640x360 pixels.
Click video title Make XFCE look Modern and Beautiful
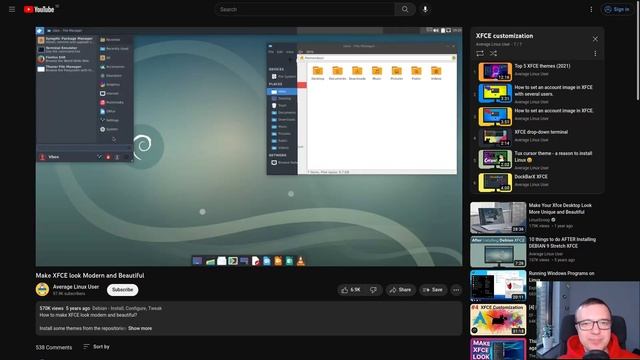[x=90, y=276]
